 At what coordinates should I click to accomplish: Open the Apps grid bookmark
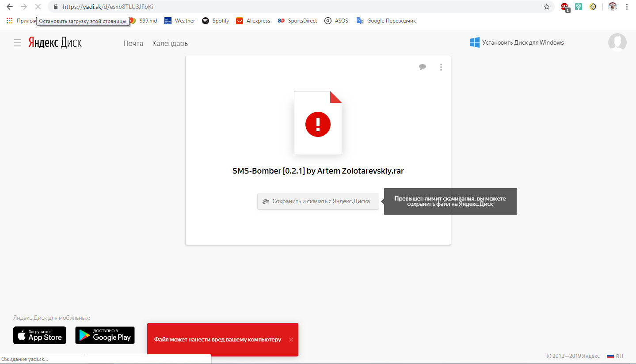coord(10,21)
